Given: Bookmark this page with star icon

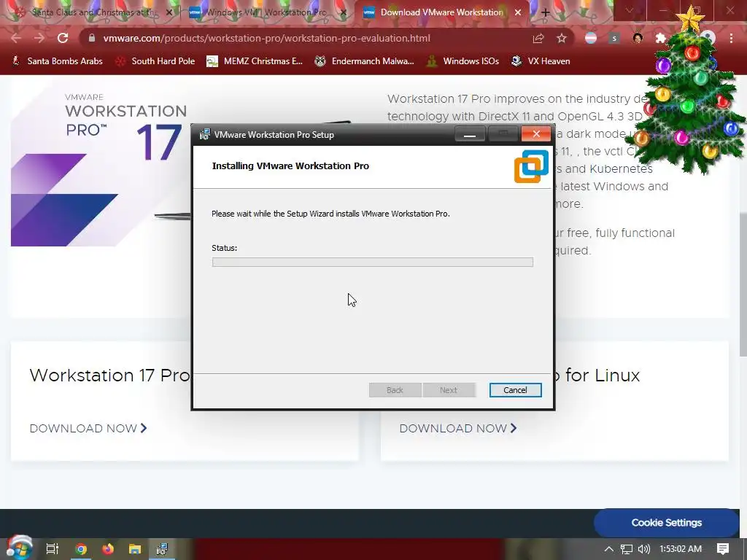Looking at the screenshot, I should [562, 38].
